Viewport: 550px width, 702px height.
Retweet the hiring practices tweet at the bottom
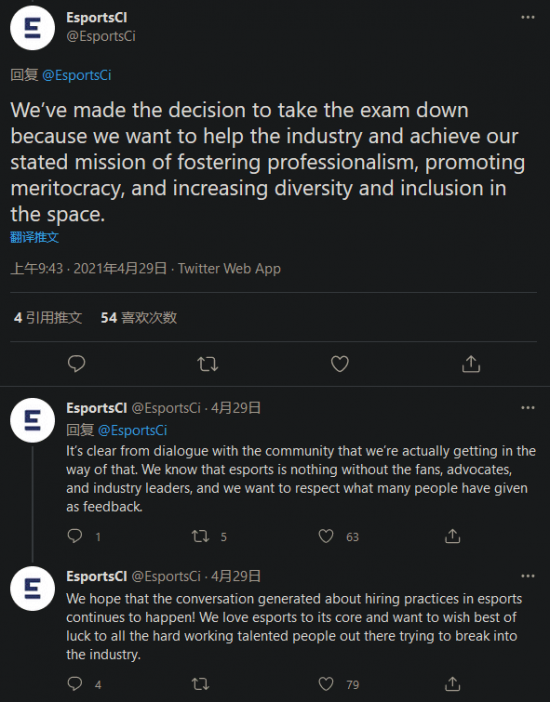coord(200,684)
